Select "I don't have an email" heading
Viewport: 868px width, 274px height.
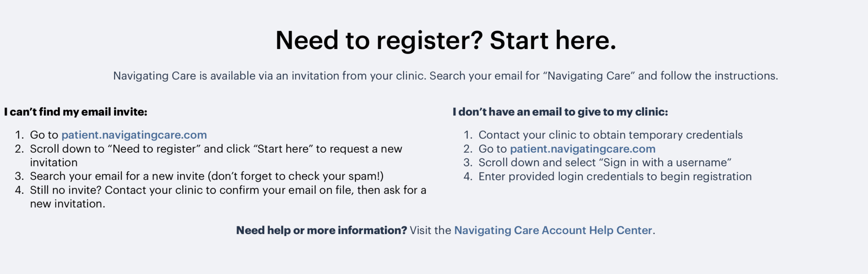click(560, 112)
